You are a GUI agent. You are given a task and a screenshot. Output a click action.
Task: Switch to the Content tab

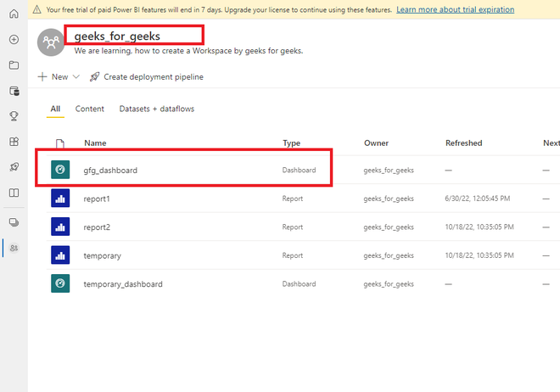[x=90, y=109]
